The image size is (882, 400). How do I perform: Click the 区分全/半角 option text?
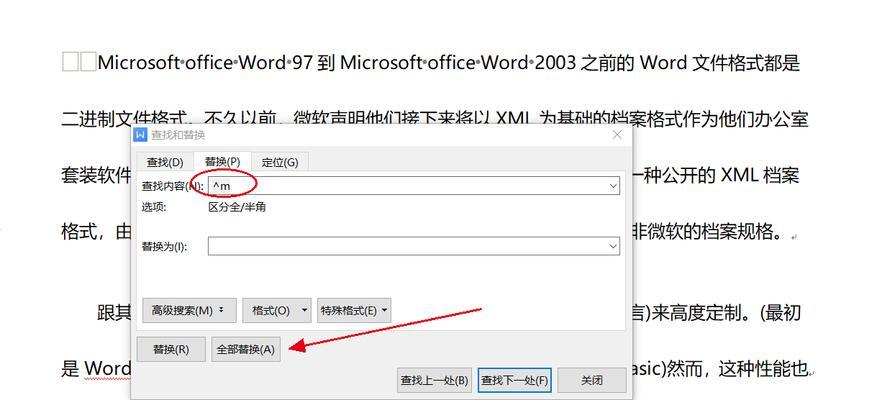click(237, 207)
